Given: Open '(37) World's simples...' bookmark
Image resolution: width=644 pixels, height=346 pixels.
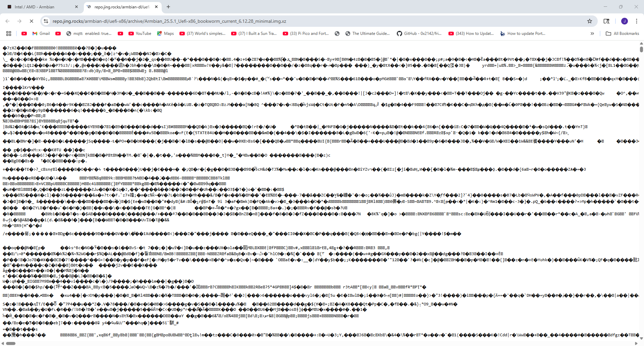Looking at the screenshot, I should (203, 34).
